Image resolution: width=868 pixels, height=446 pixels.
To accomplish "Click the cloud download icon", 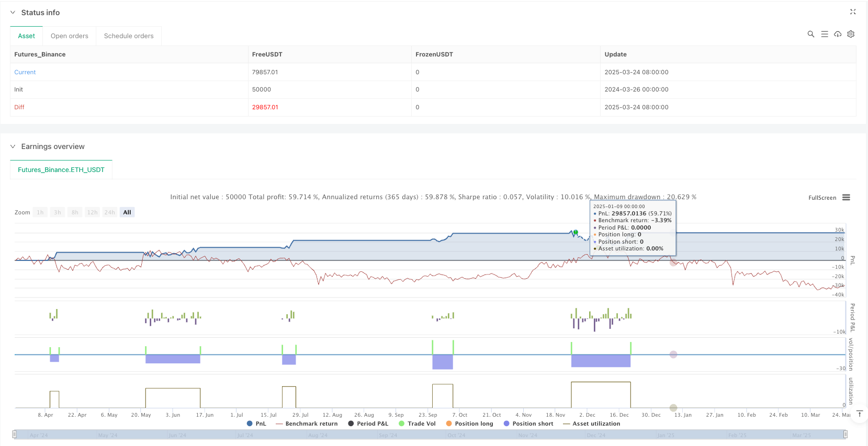I will 838,34.
